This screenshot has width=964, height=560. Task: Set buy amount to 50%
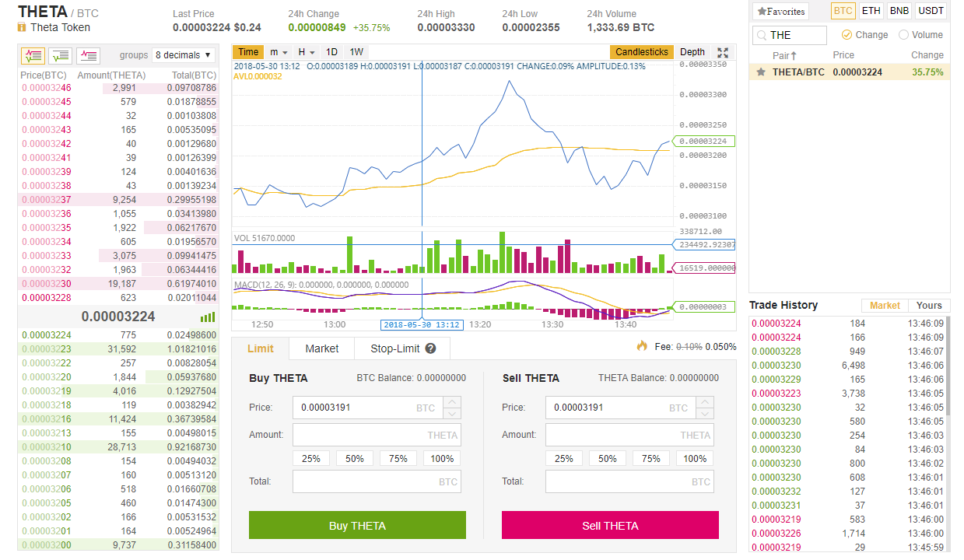[x=355, y=458]
